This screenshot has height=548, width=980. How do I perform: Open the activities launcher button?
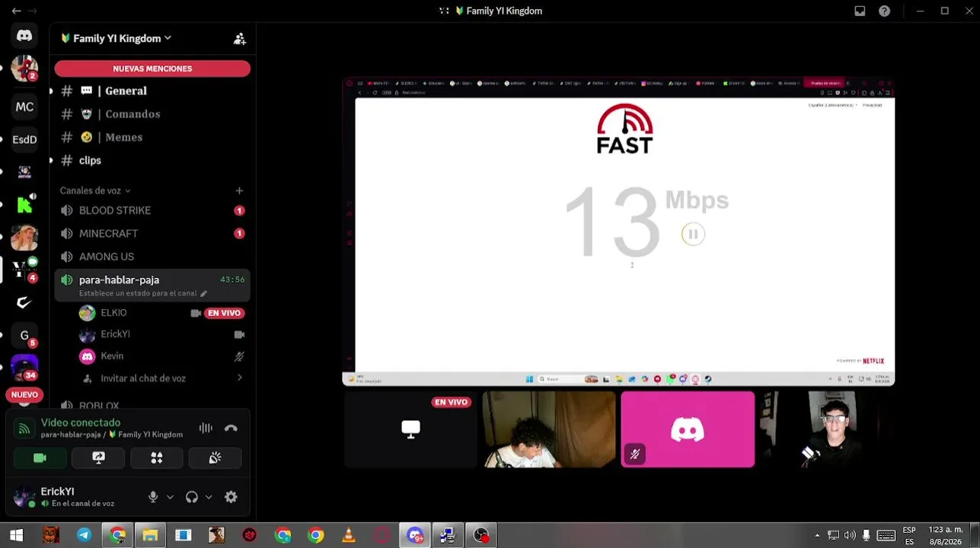point(156,457)
